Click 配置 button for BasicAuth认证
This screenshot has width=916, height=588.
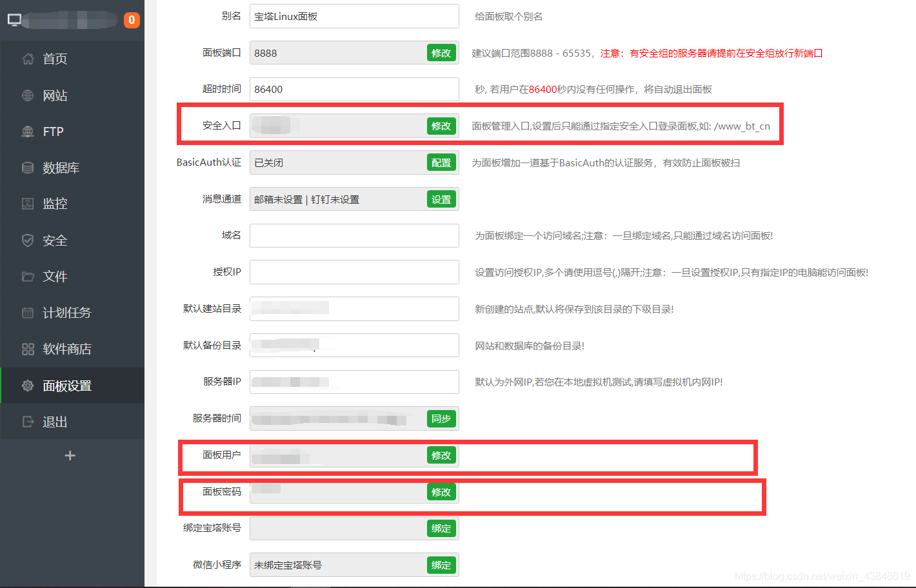pyautogui.click(x=441, y=162)
